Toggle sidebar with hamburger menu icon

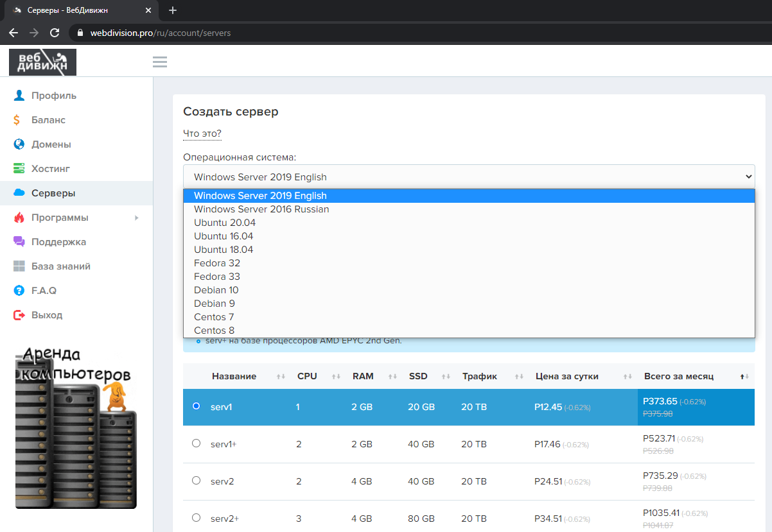coord(160,62)
